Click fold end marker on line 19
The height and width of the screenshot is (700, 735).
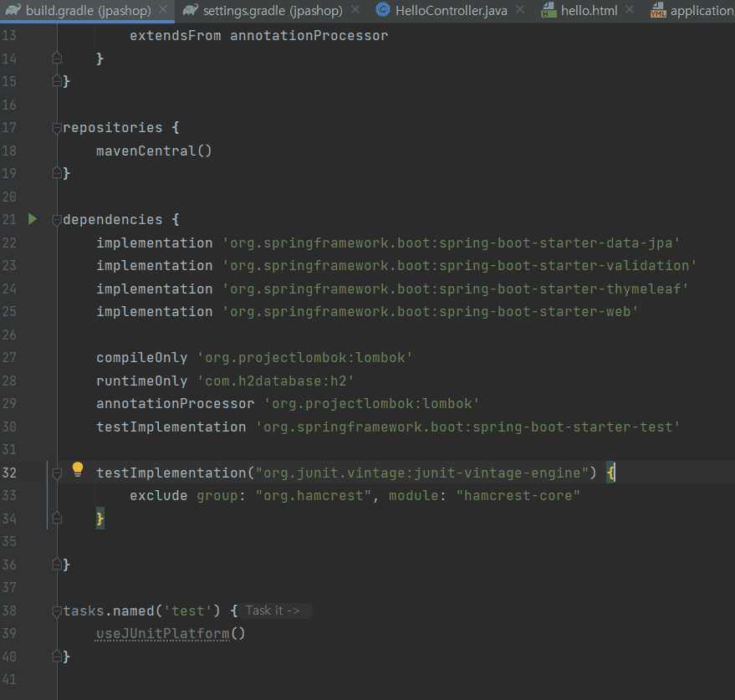[x=57, y=173]
